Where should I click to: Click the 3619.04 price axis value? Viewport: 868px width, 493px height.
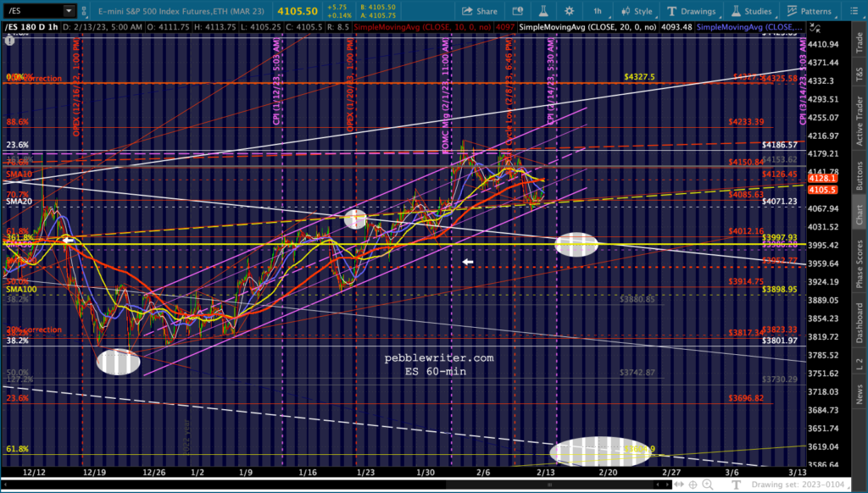pos(823,446)
